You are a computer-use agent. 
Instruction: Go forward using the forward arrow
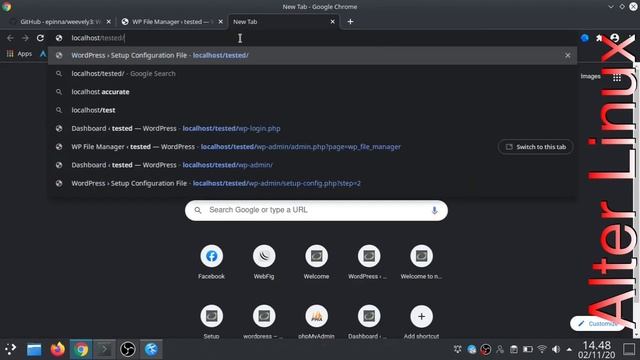click(x=25, y=38)
